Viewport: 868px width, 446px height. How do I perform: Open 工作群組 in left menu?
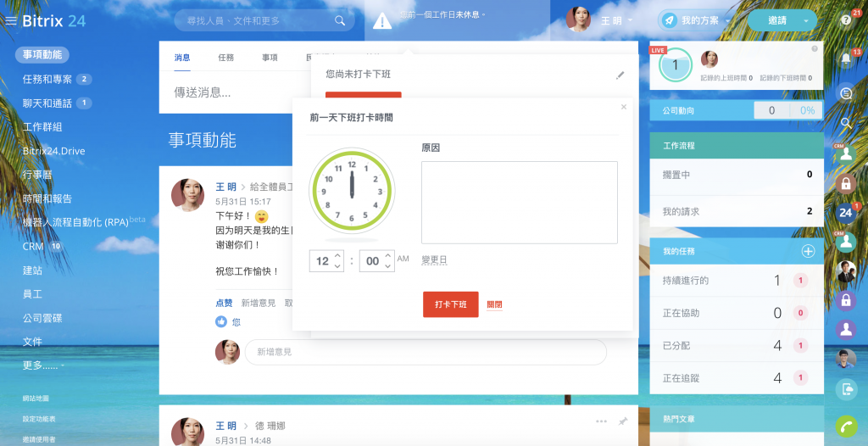coord(42,127)
